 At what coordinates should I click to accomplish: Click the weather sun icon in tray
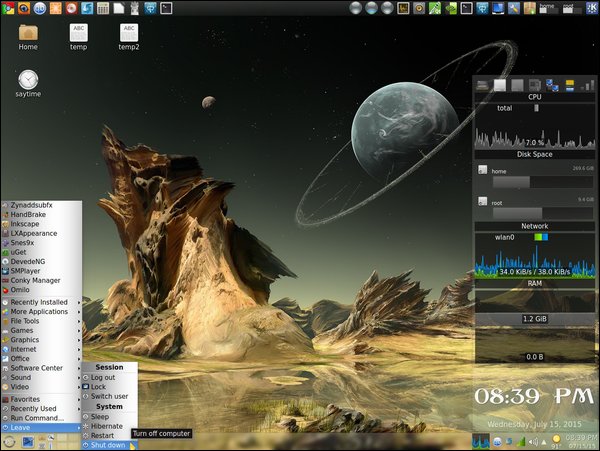(x=556, y=441)
